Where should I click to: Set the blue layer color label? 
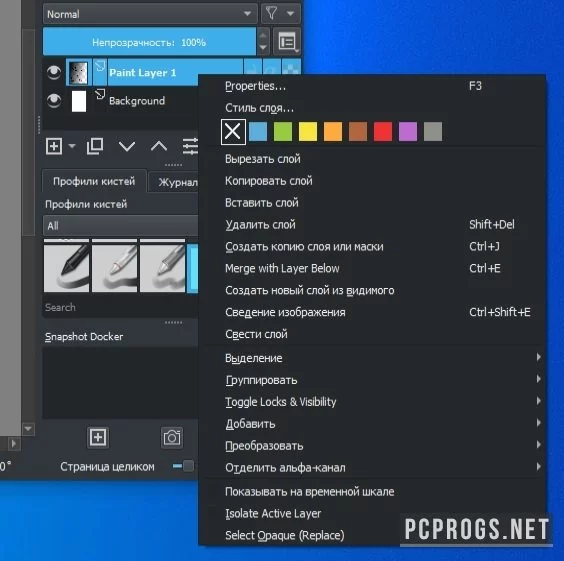coord(258,131)
